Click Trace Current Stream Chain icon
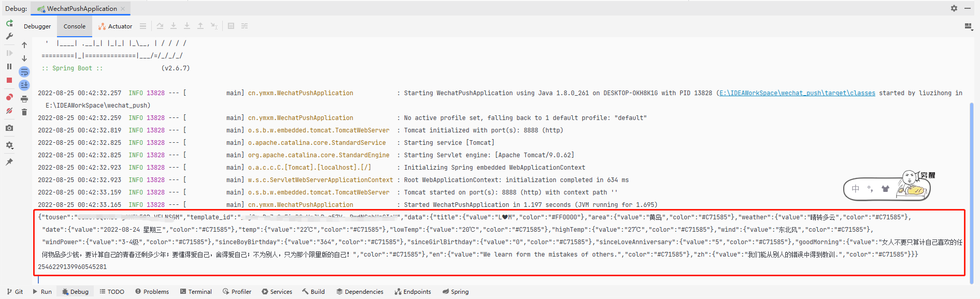The width and height of the screenshot is (980, 299). [x=244, y=26]
